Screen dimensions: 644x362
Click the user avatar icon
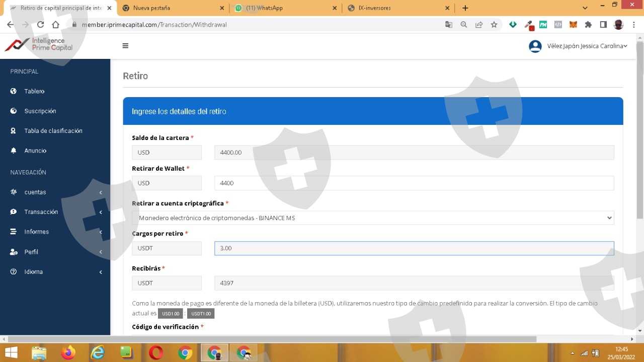coord(535,46)
